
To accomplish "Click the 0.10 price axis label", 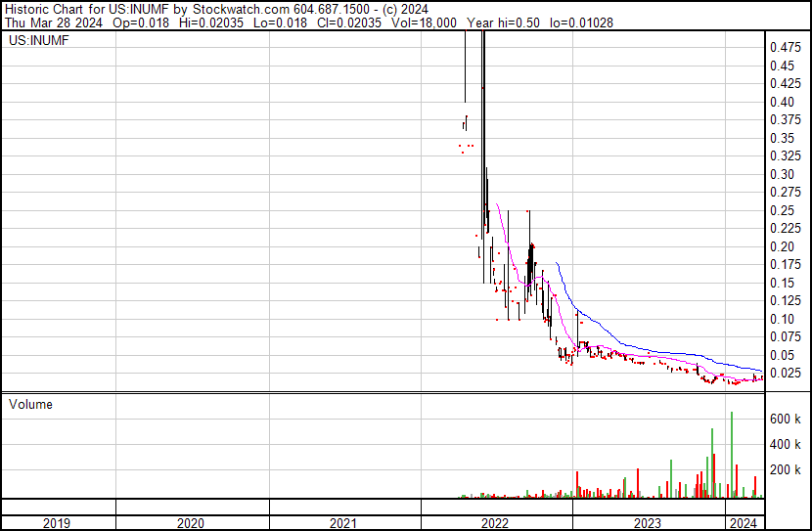I will coord(781,319).
